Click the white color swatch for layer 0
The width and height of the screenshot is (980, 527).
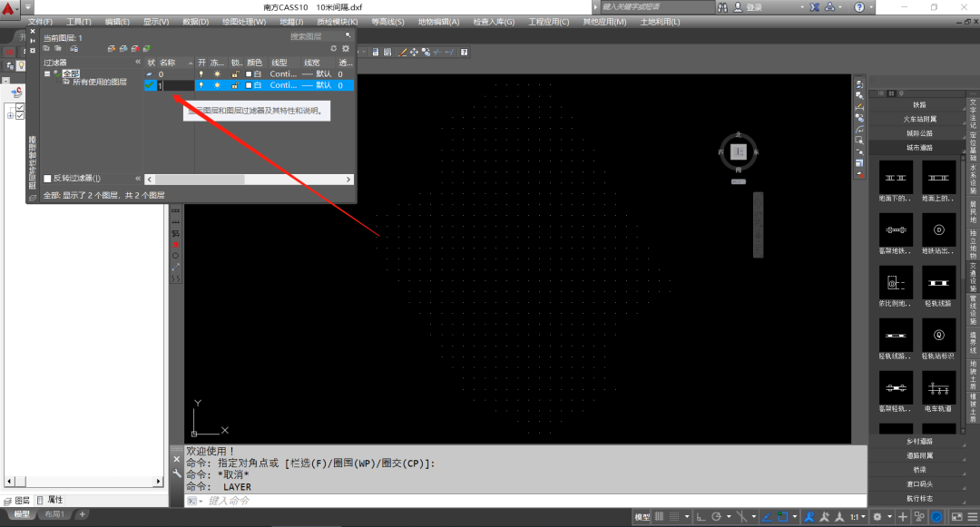(249, 74)
